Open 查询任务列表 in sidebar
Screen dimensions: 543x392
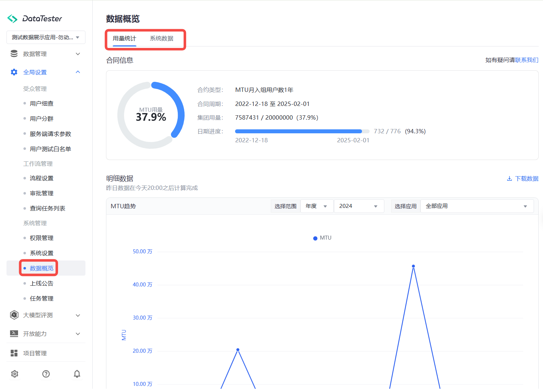point(48,208)
